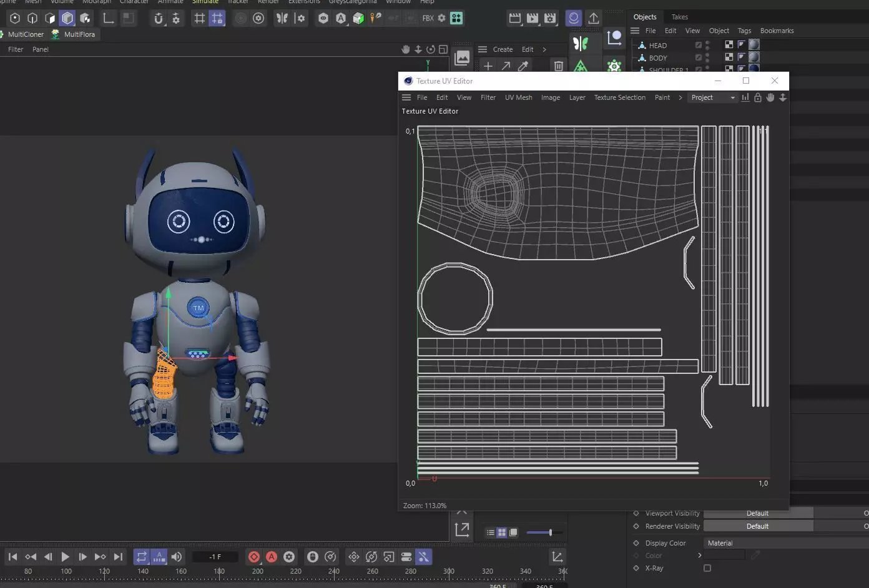Switch to the Objects tab
Viewport: 869px width, 588px height.
pyautogui.click(x=645, y=17)
